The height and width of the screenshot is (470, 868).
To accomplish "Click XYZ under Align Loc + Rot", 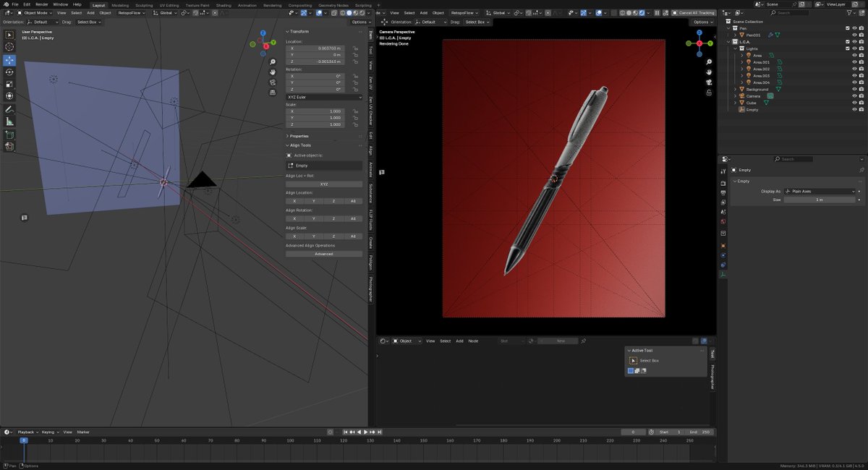I will click(x=324, y=184).
